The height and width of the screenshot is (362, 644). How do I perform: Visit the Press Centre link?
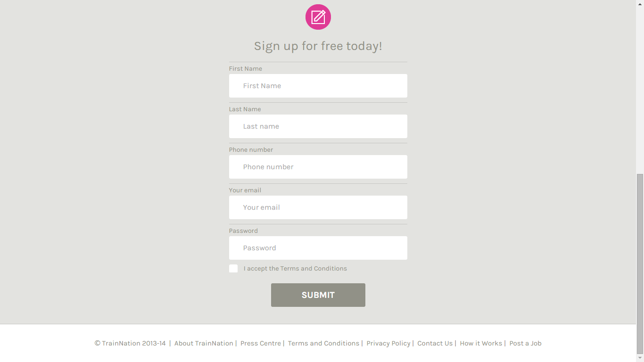coord(261,344)
